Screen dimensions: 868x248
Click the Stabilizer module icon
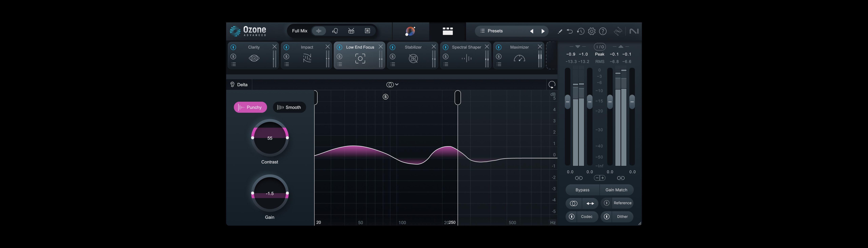413,59
